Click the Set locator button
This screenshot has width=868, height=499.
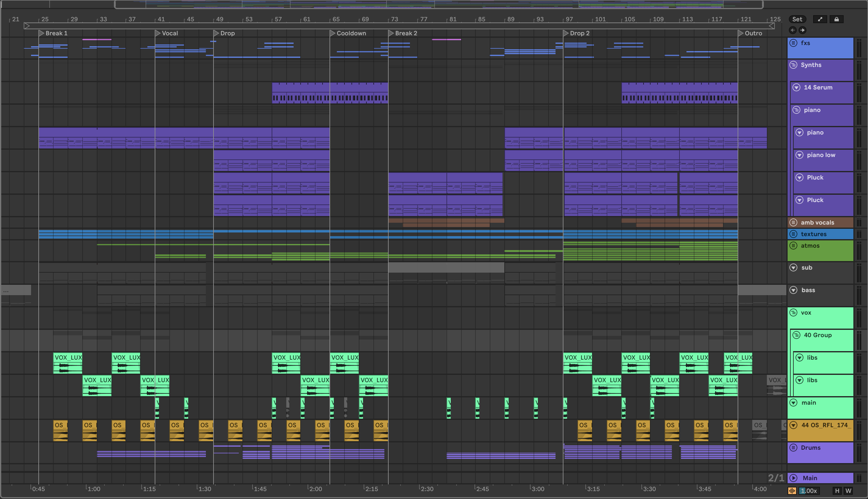pos(797,19)
